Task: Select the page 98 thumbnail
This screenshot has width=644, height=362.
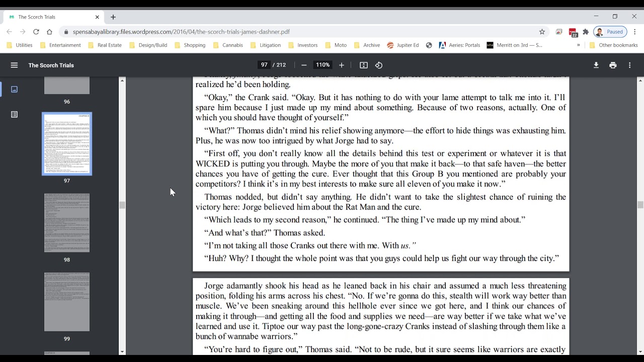Action: [x=67, y=223]
